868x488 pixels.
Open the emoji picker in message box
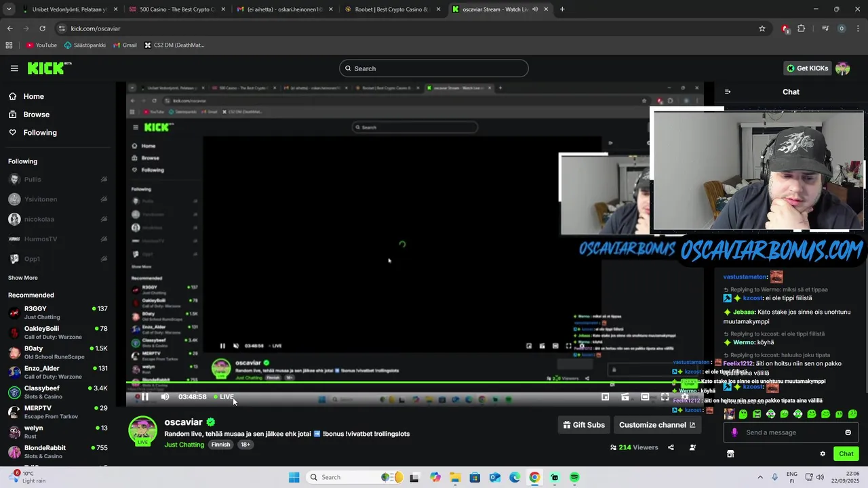pos(848,432)
